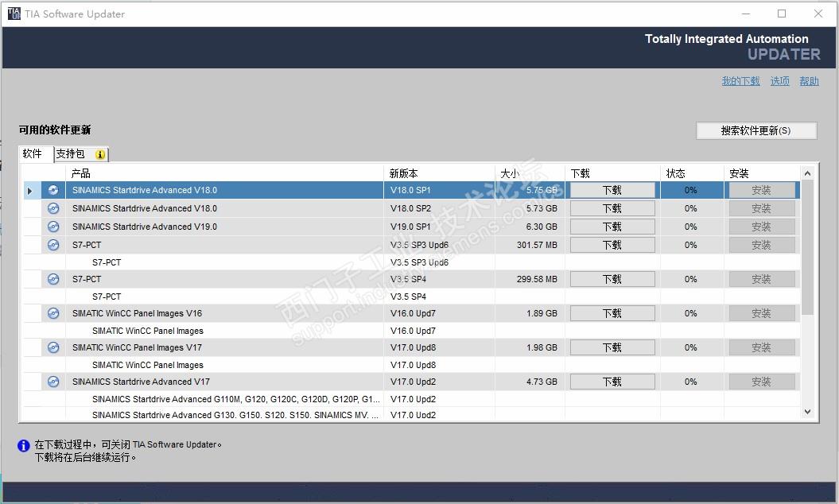Download S7-PCT V3.5 SP3 Upd6

point(612,245)
